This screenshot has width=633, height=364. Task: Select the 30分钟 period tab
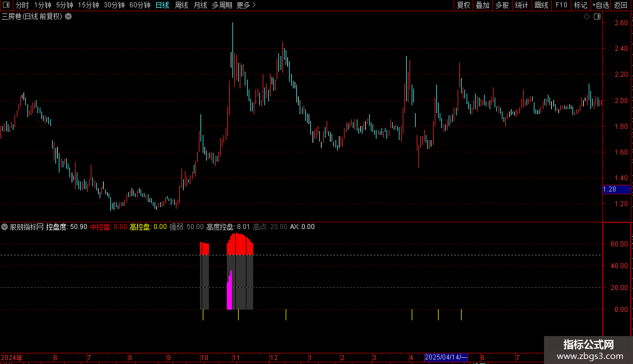pos(114,5)
